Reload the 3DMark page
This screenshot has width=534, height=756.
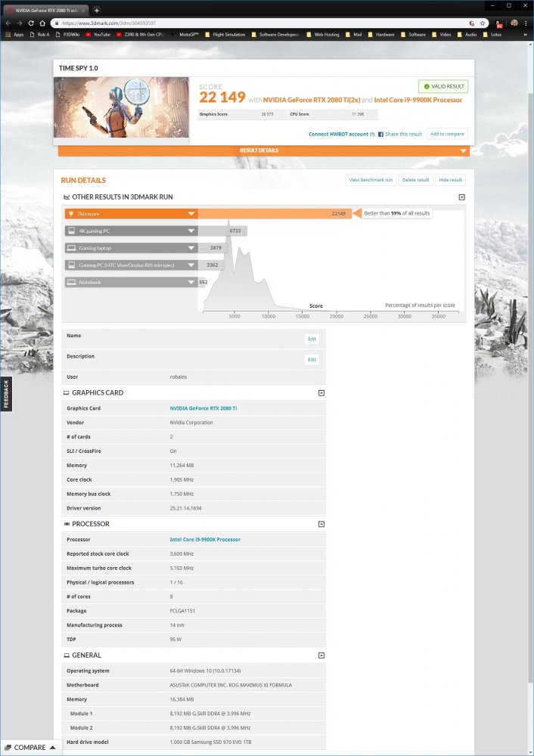pyautogui.click(x=31, y=23)
